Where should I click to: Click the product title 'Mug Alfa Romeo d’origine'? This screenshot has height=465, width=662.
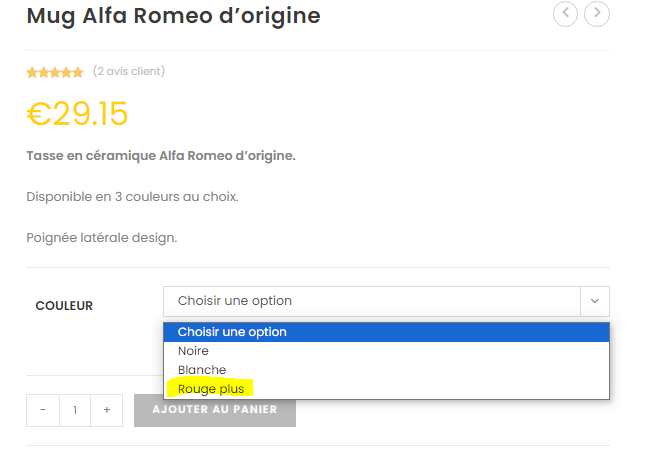[x=174, y=16]
